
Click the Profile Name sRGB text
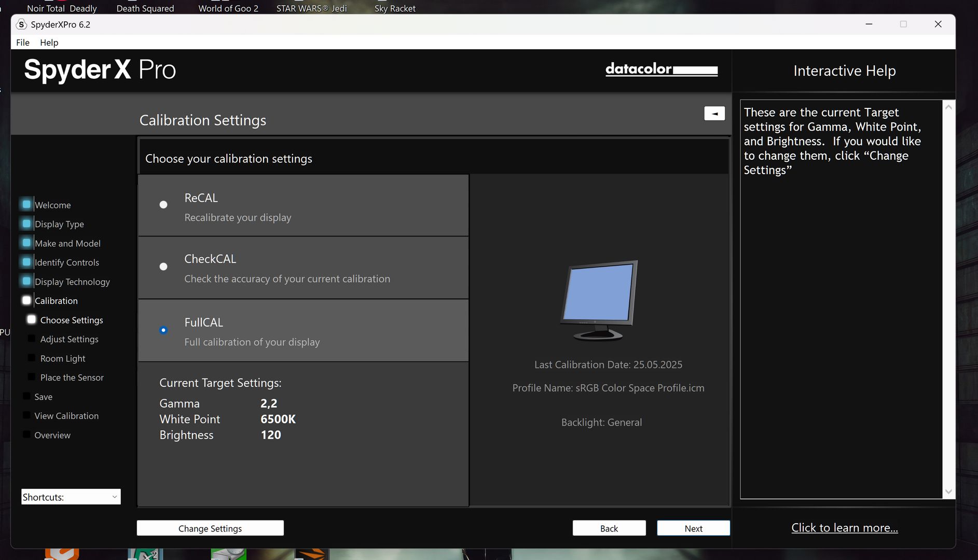click(608, 388)
